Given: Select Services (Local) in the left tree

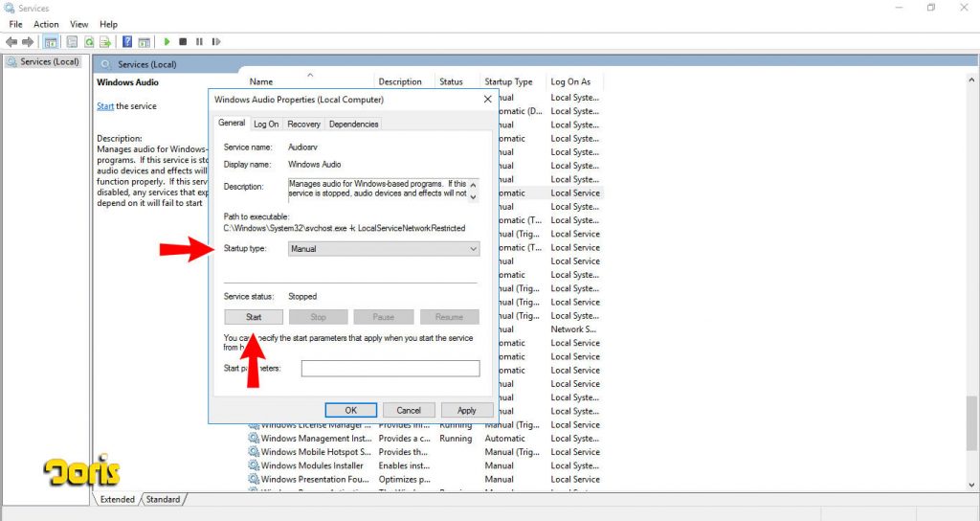Looking at the screenshot, I should tap(44, 62).
